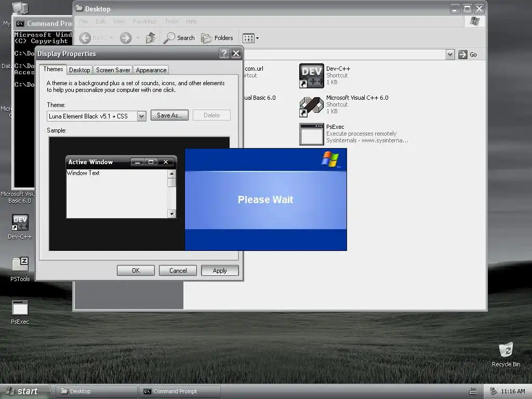Click the Start button

pos(24,391)
